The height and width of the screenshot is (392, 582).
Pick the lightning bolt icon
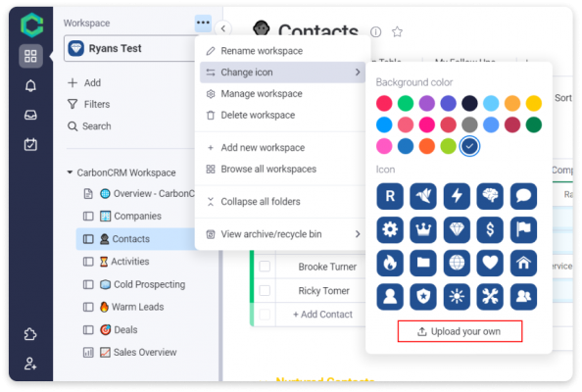(x=457, y=196)
